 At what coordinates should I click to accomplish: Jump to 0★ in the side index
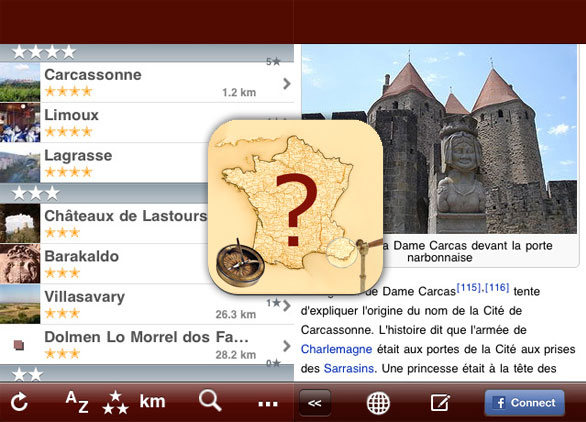point(273,363)
